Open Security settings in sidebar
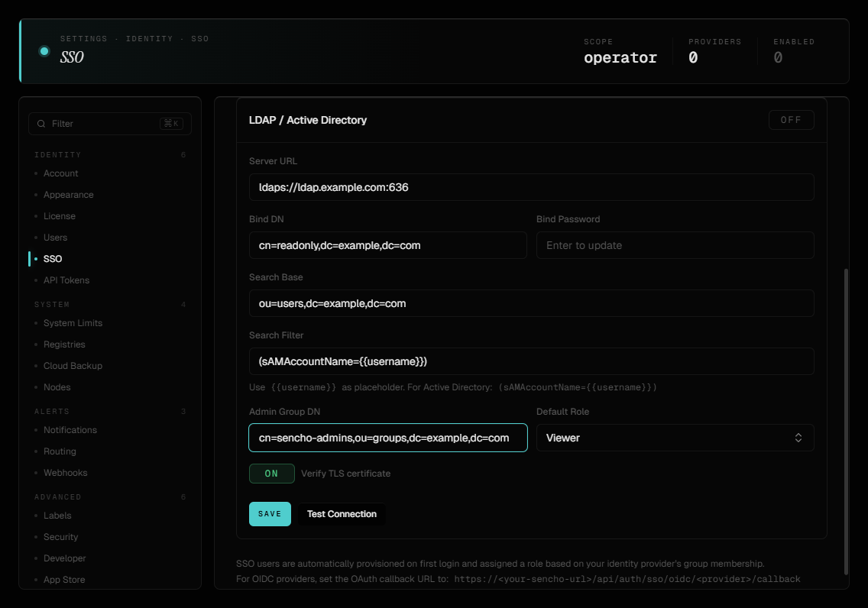Viewport: 868px width, 608px height. (60, 537)
